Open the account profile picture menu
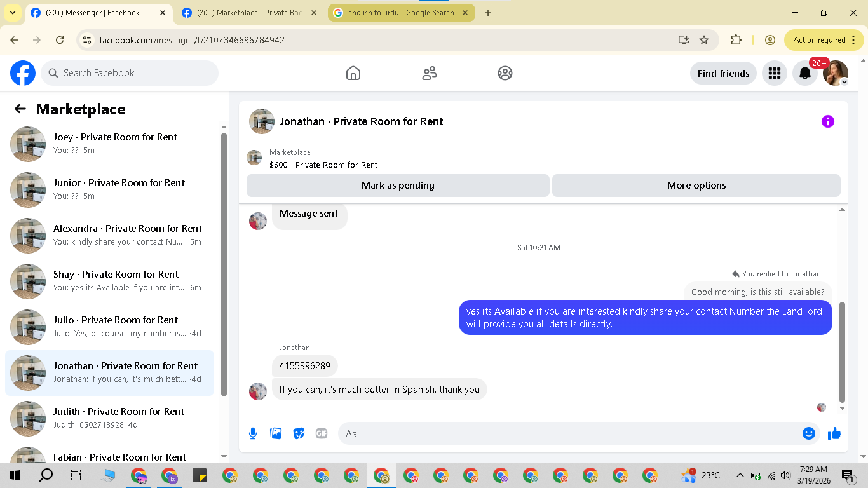The image size is (868, 488). [x=836, y=73]
